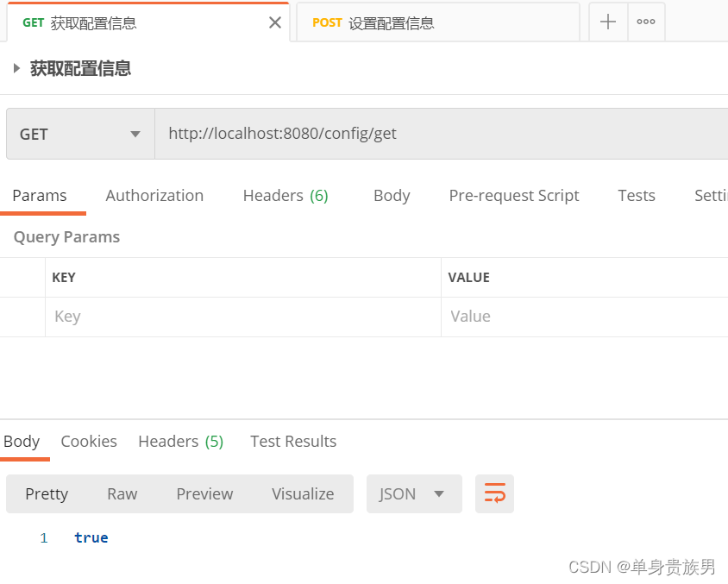Open the Tests tab
This screenshot has height=584, width=728.
point(637,196)
